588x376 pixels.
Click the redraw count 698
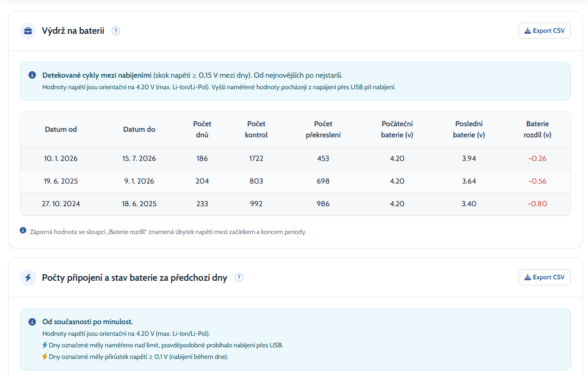[323, 181]
